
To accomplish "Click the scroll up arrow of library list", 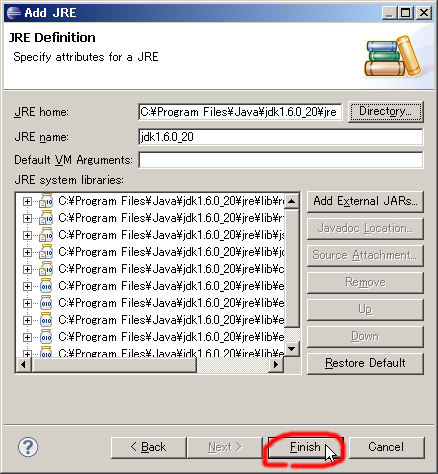I will coord(292,201).
